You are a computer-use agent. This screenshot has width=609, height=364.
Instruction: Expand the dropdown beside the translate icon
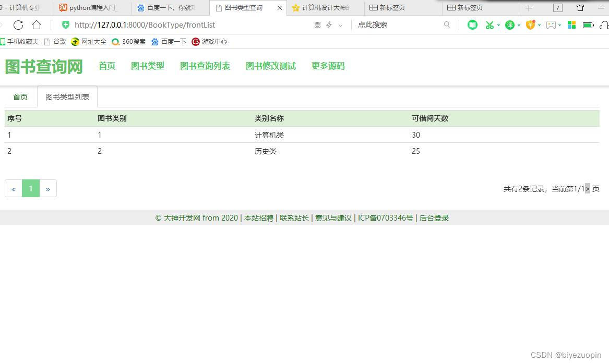click(x=519, y=25)
